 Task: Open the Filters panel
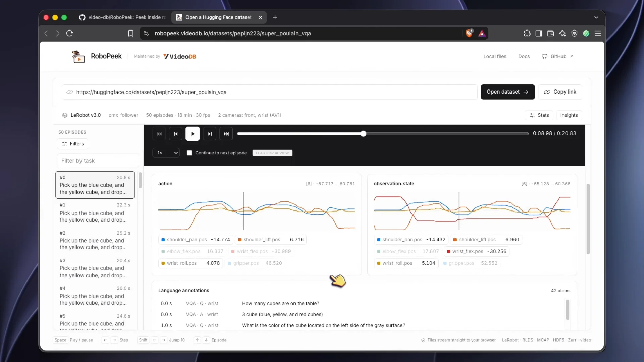pyautogui.click(x=72, y=144)
